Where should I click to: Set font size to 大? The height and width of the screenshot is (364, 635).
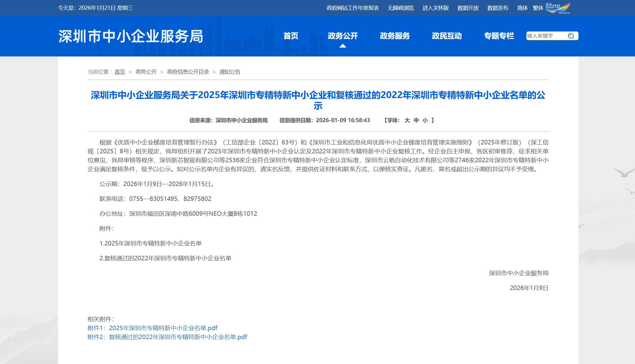coord(407,120)
